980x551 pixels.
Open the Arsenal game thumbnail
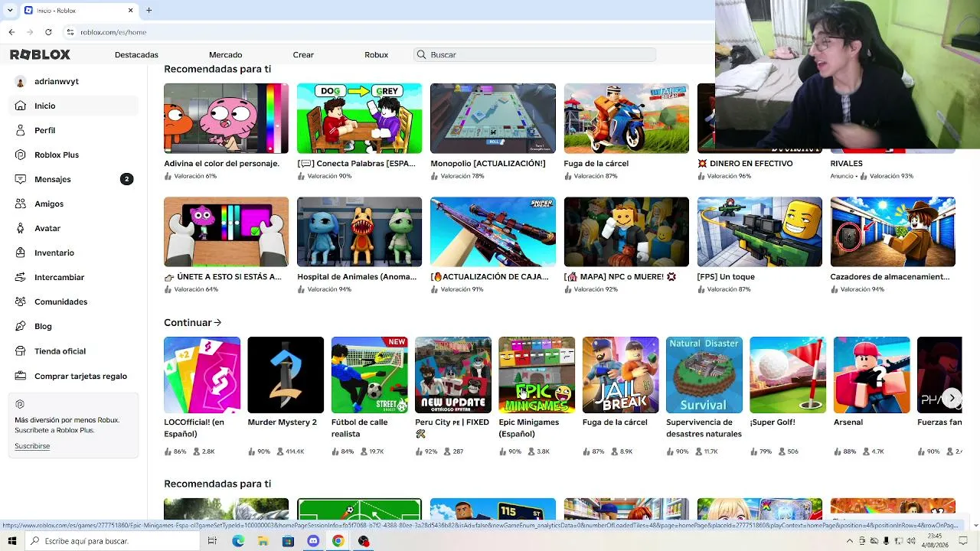click(x=871, y=375)
